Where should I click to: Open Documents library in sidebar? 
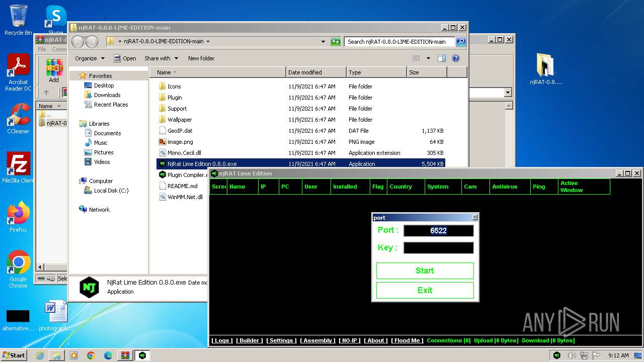tap(107, 133)
